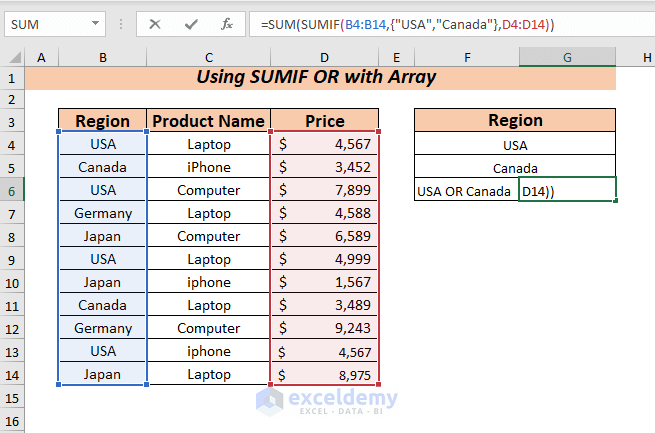Select column G header
This screenshot has height=433, width=655.
tap(567, 58)
